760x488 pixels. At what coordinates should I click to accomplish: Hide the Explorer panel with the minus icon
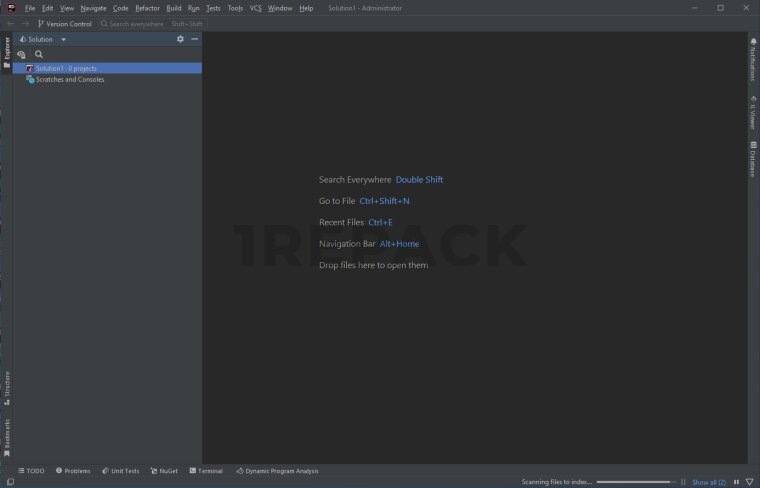(194, 39)
